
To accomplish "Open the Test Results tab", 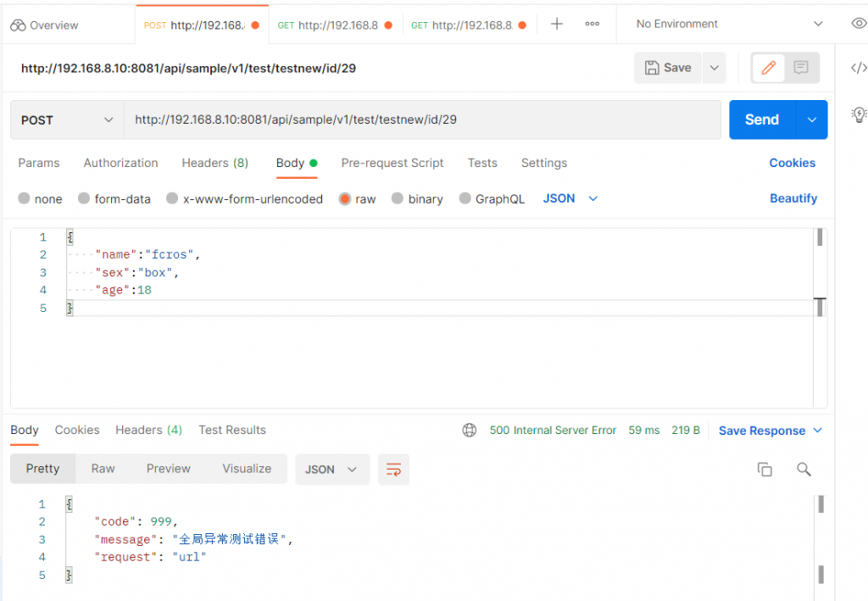I will [x=232, y=430].
